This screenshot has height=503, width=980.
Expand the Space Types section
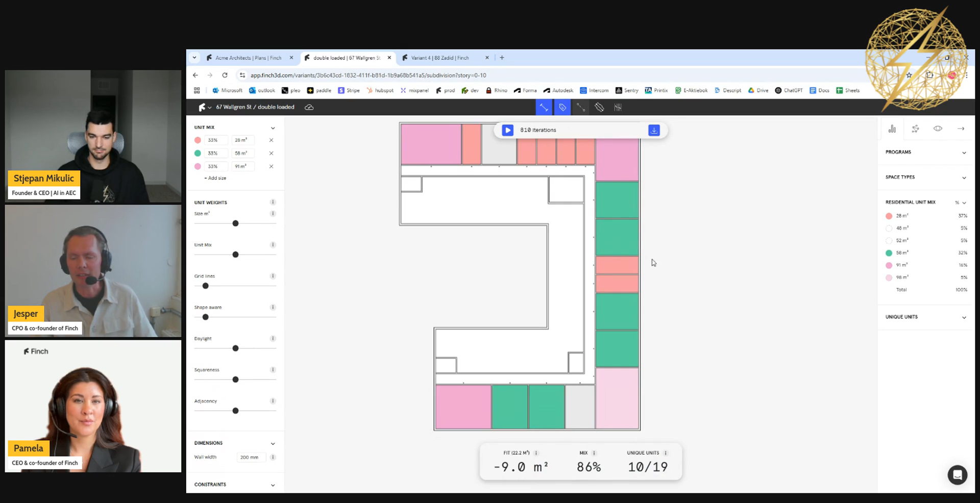click(x=964, y=178)
